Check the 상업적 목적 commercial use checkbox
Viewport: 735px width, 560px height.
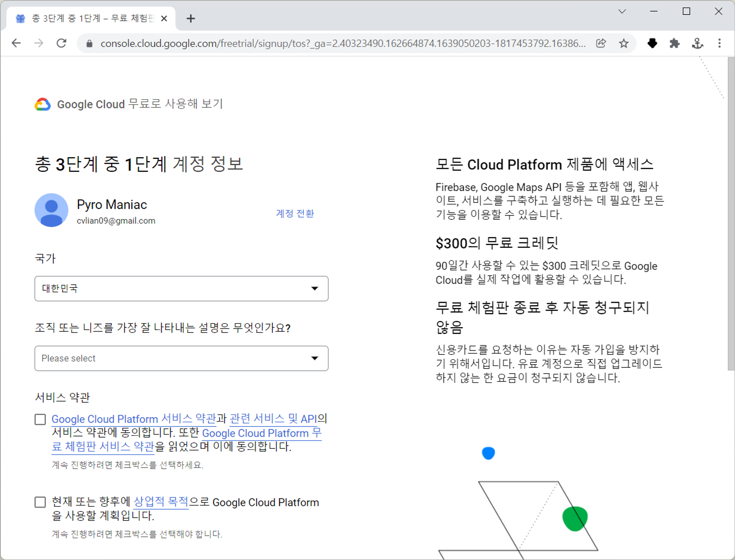pyautogui.click(x=40, y=502)
